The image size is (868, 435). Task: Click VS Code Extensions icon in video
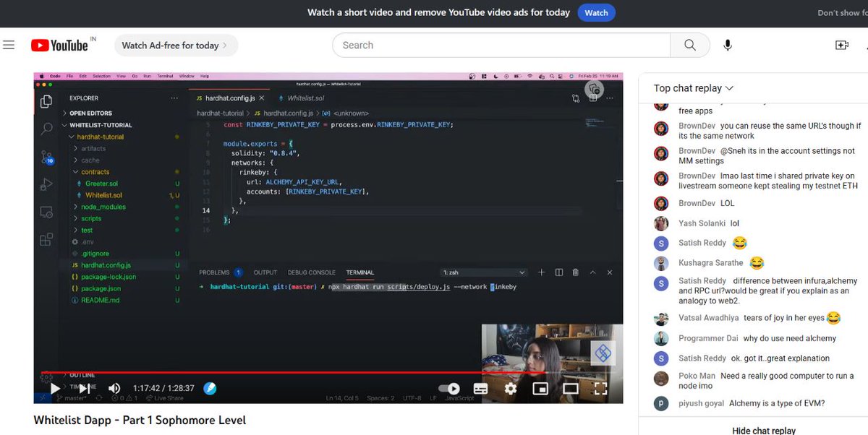(46, 239)
